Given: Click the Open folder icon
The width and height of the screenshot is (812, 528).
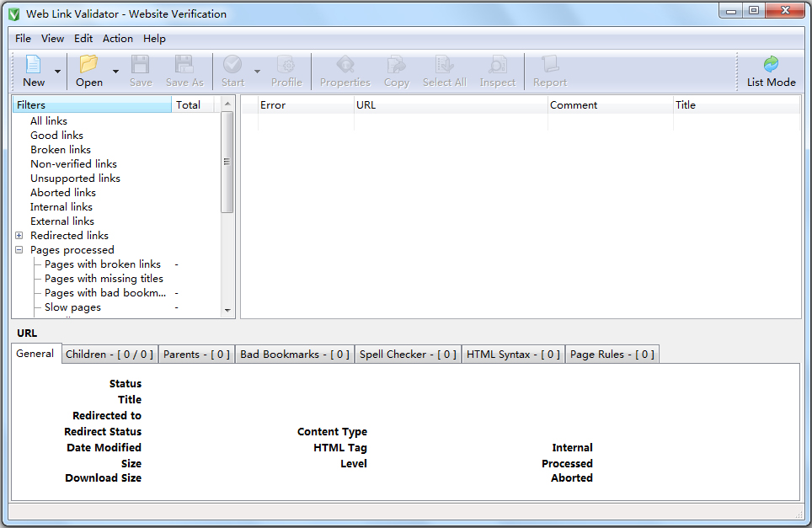Looking at the screenshot, I should (x=88, y=64).
